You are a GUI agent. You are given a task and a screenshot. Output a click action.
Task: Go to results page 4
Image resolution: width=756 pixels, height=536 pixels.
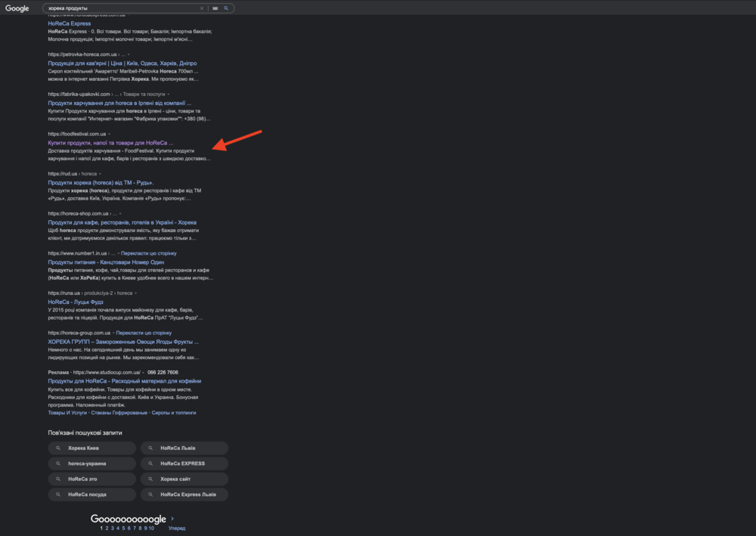(x=118, y=528)
